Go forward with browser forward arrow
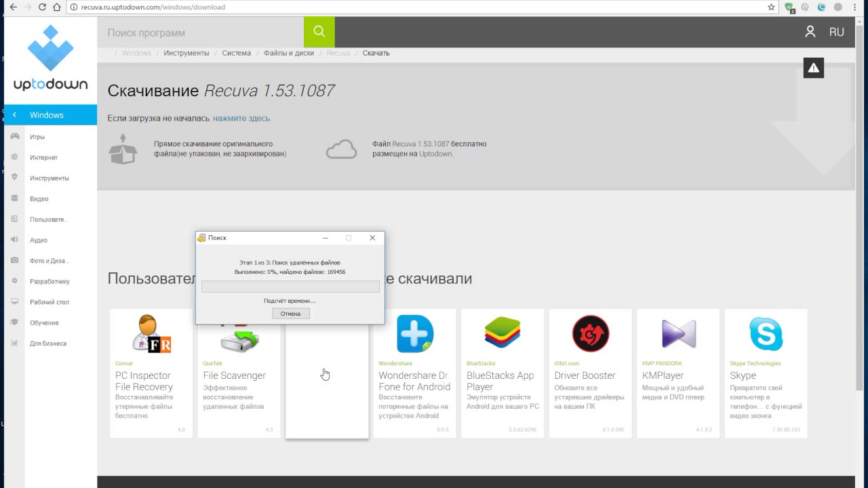 click(x=27, y=7)
